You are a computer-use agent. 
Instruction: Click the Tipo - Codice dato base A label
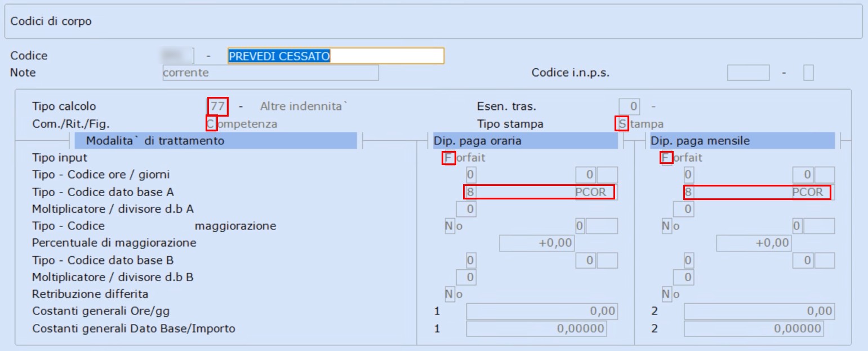(103, 192)
